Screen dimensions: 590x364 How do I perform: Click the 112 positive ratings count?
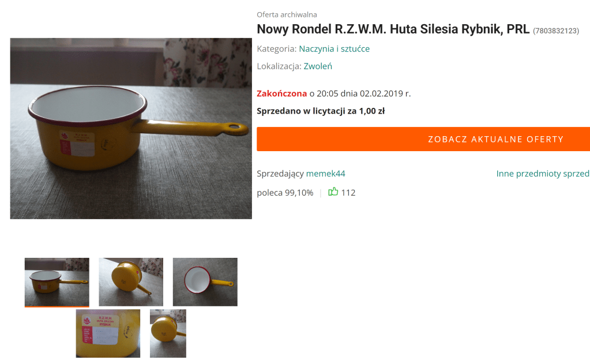coord(348,193)
